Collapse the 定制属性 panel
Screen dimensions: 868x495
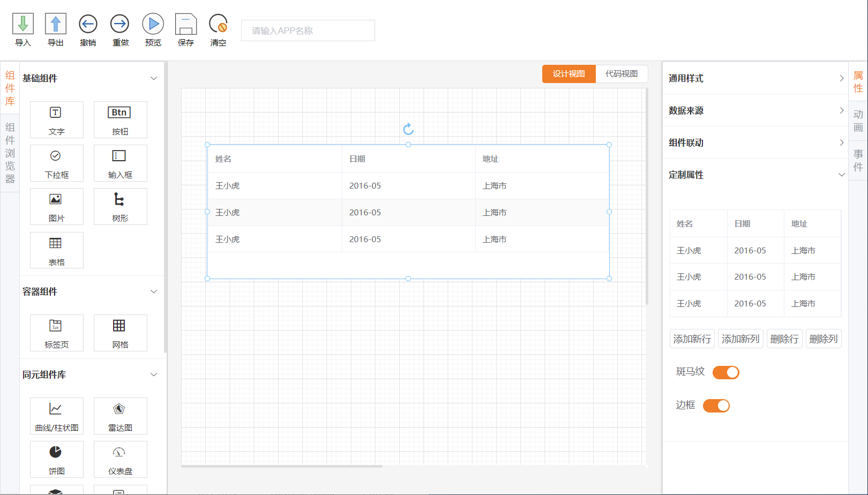[755, 175]
